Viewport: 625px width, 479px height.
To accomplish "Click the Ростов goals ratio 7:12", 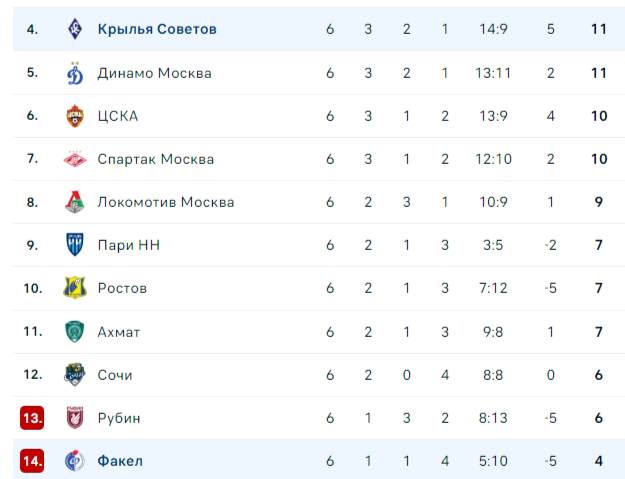I will pos(493,288).
